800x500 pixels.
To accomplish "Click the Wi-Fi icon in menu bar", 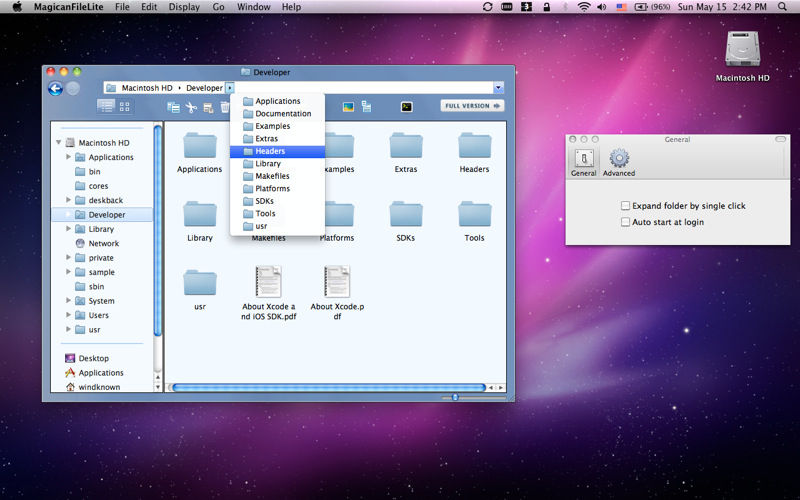I will coord(584,7).
